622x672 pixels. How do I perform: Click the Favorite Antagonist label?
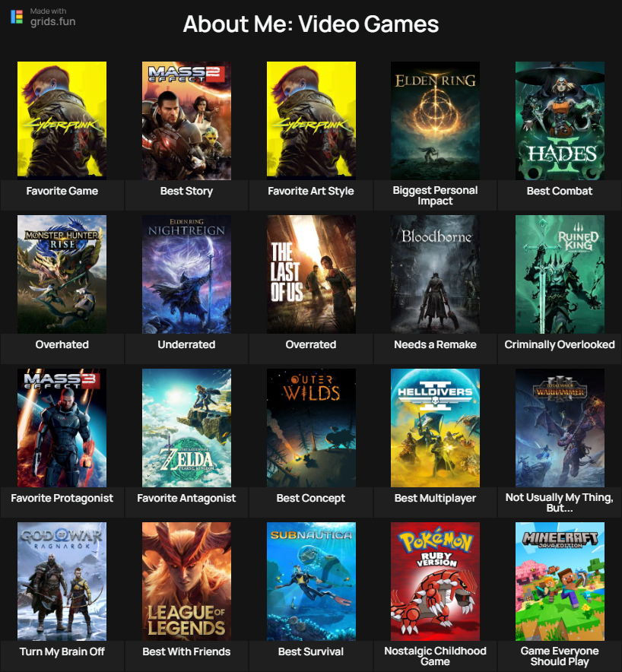point(186,498)
